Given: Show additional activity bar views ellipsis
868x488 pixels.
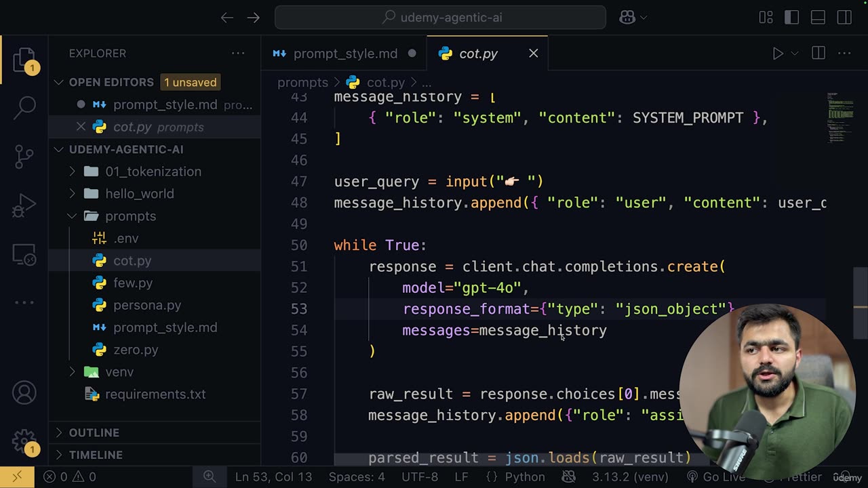Looking at the screenshot, I should [x=24, y=302].
